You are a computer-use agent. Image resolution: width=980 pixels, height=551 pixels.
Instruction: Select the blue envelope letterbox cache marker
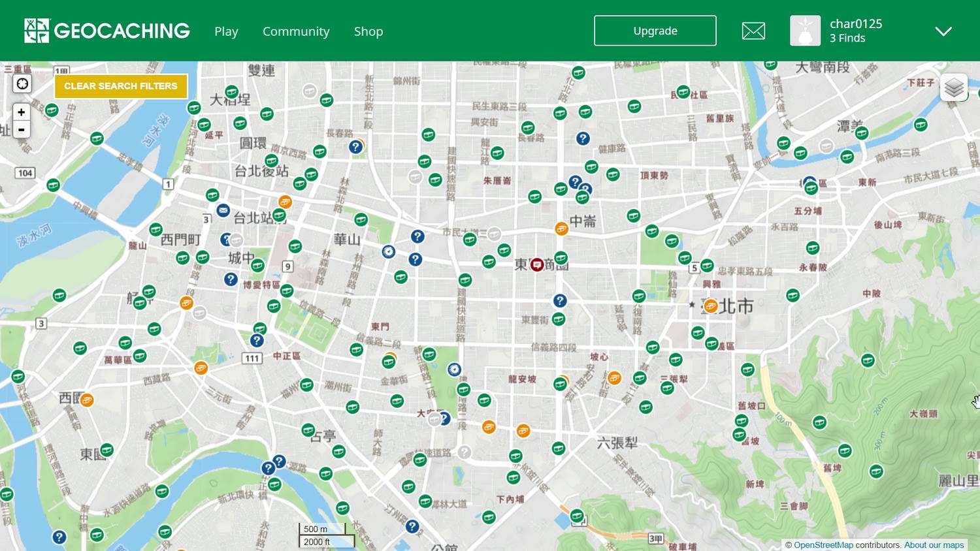tap(223, 210)
